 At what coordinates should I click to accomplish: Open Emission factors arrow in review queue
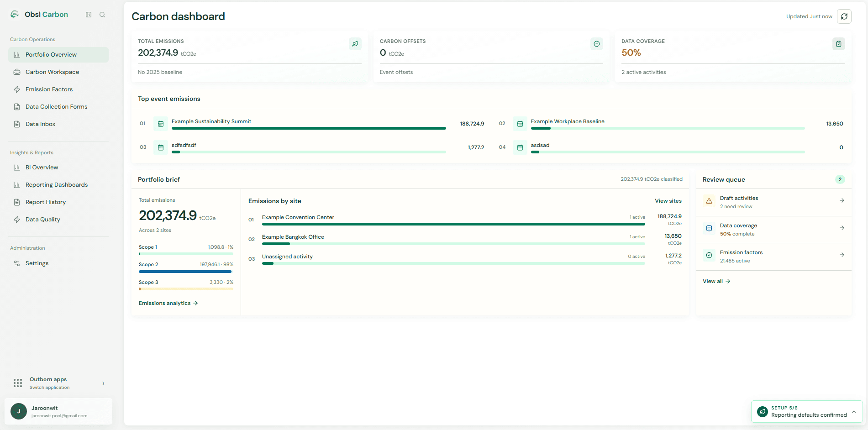[x=842, y=255]
